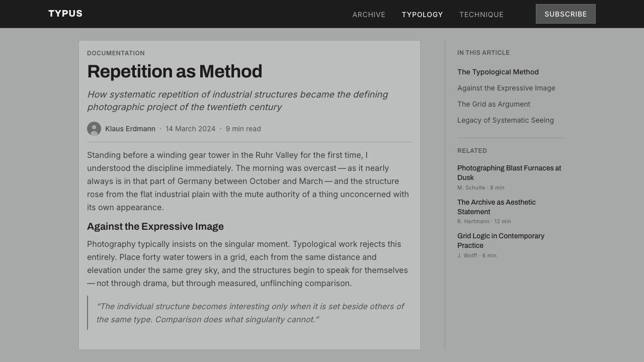Open Grid Logic in Contemporary Practice article
This screenshot has width=644, height=362.
pos(501,240)
